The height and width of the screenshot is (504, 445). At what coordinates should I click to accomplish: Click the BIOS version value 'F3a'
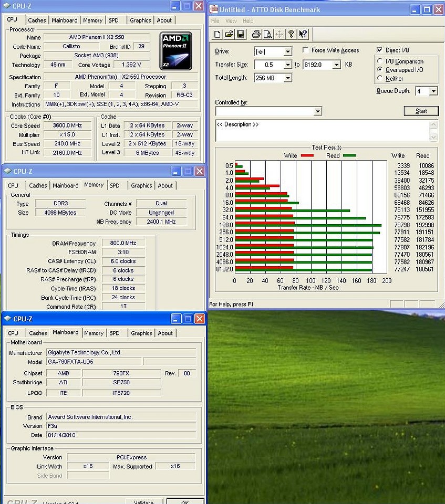click(121, 426)
